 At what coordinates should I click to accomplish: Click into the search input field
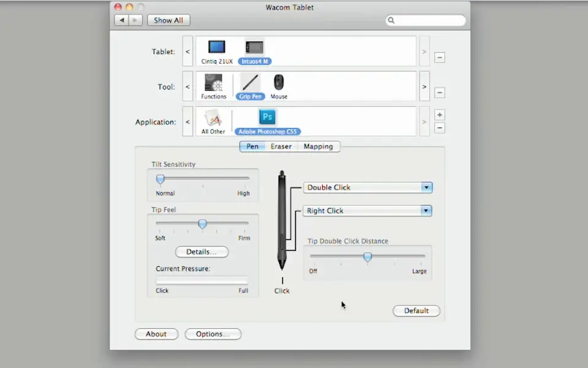click(x=426, y=20)
